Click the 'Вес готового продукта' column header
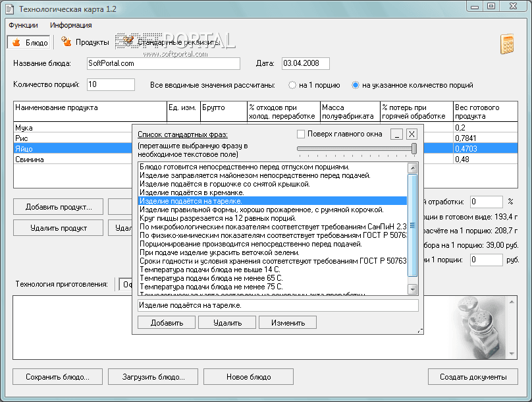This screenshot has height=402, width=532. [485, 111]
